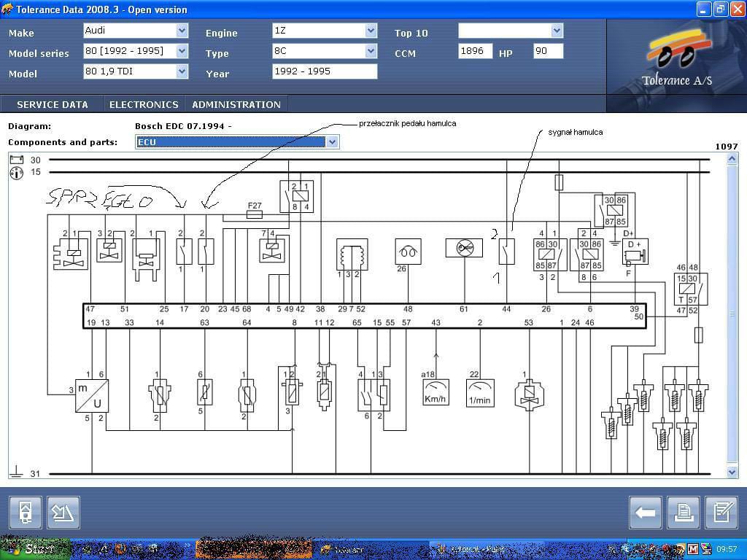Click the diagram symbols legend icon button
This screenshot has height=560, width=747.
coord(63,513)
